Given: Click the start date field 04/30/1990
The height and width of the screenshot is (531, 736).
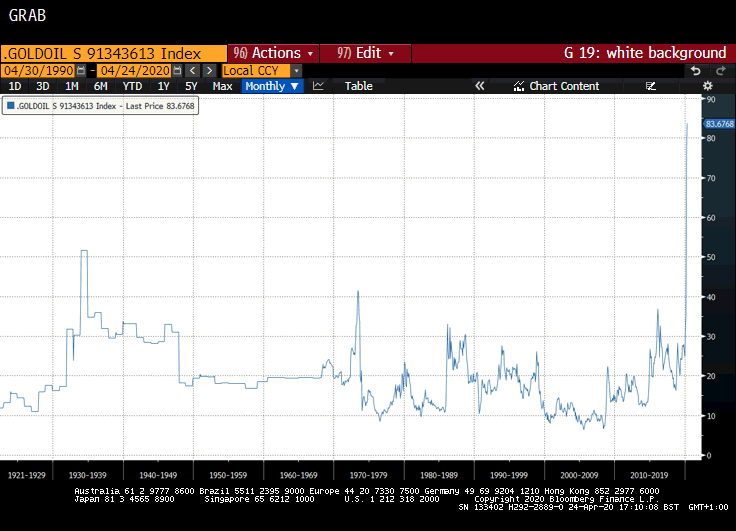Looking at the screenshot, I should (x=38, y=71).
